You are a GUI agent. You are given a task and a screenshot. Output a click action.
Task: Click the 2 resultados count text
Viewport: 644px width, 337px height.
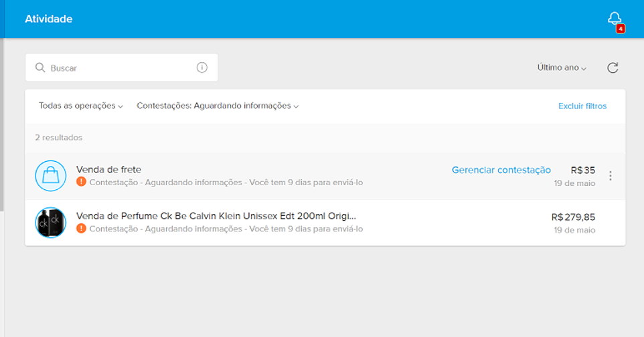59,138
